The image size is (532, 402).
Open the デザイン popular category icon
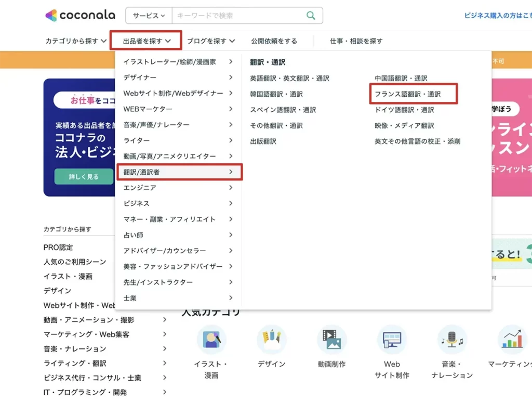[x=271, y=340]
